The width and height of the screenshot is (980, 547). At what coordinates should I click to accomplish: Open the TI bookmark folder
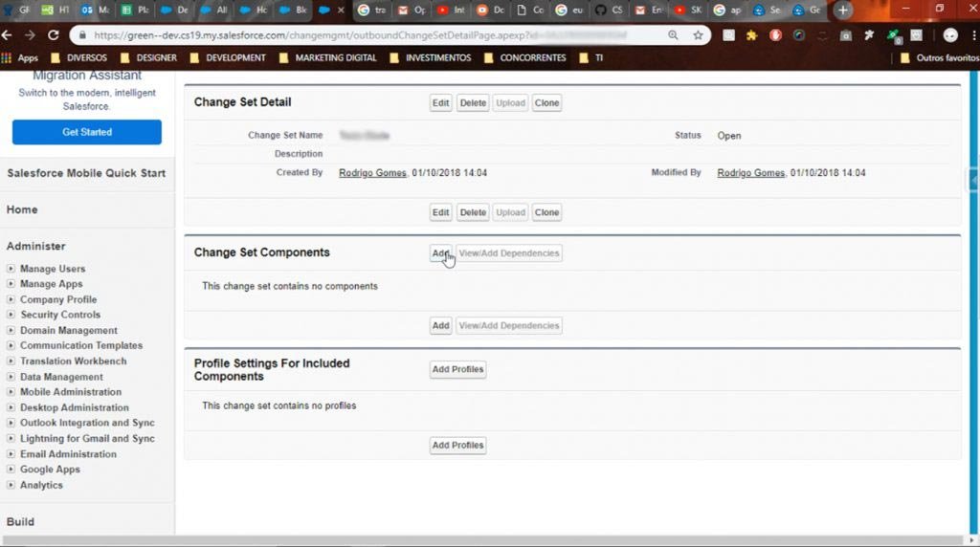[x=591, y=58]
